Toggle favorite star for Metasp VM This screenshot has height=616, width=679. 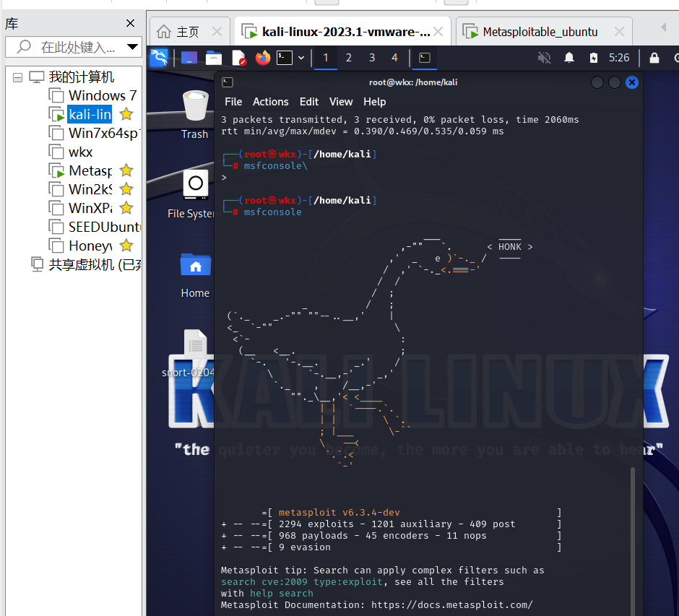click(126, 170)
